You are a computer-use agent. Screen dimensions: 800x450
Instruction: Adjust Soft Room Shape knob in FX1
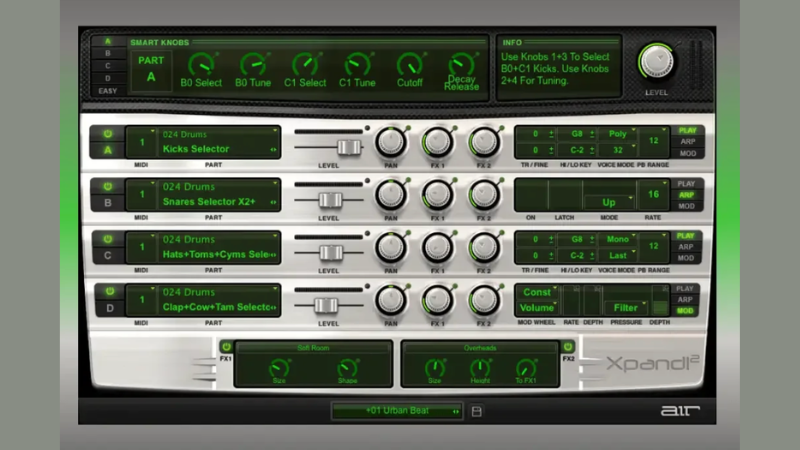click(347, 368)
